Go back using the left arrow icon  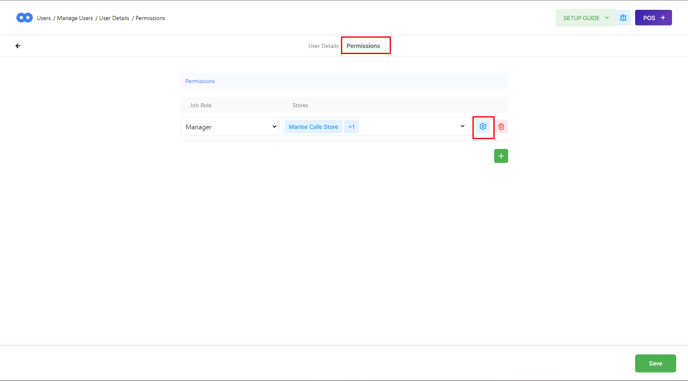18,46
